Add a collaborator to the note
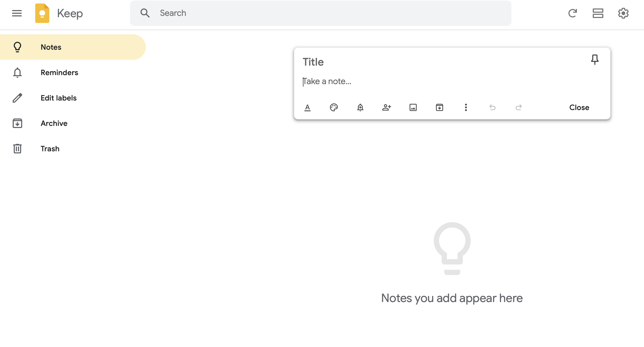 pos(387,107)
